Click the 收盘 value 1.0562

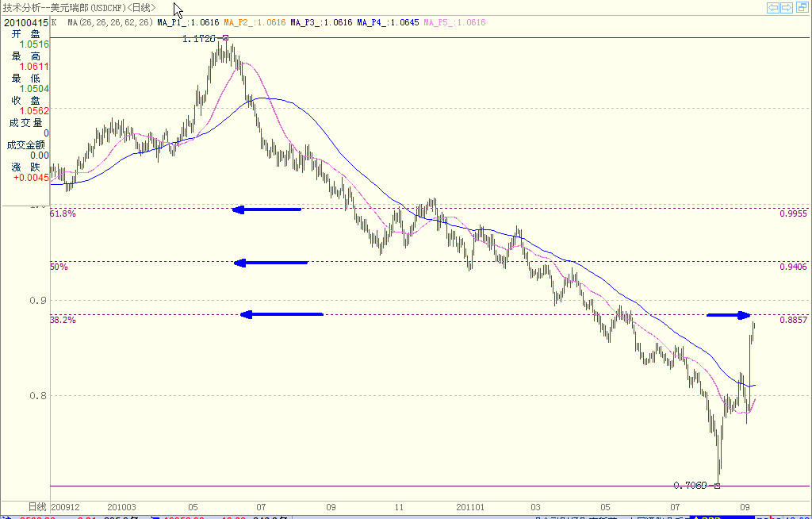pyautogui.click(x=34, y=111)
